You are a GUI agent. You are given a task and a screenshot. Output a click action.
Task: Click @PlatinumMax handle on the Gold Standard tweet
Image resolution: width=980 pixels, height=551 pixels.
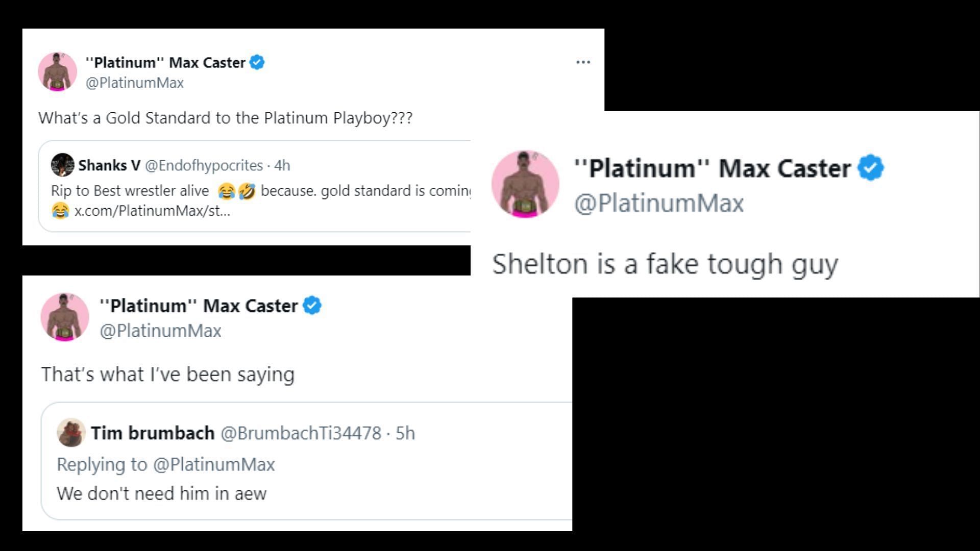click(135, 83)
